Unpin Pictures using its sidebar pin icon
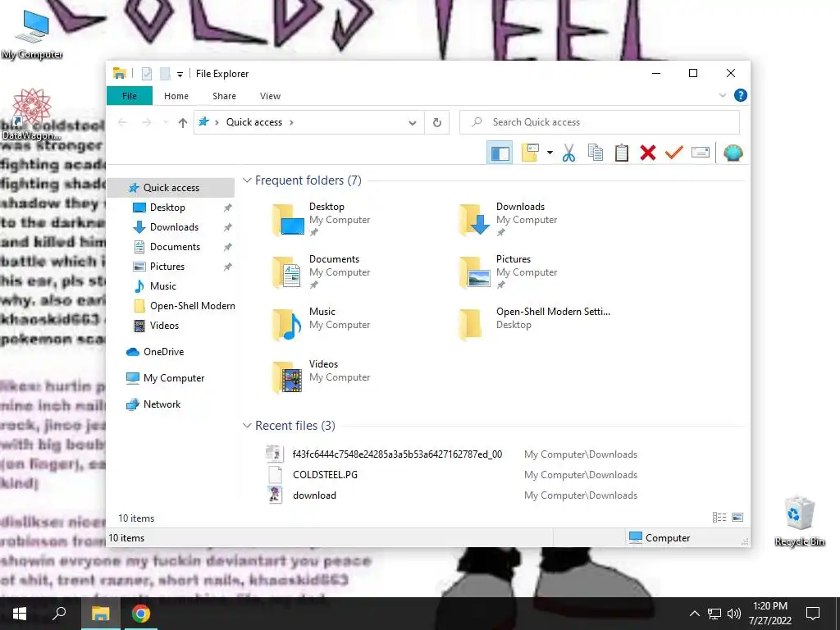Viewport: 840px width, 630px height. (x=228, y=267)
